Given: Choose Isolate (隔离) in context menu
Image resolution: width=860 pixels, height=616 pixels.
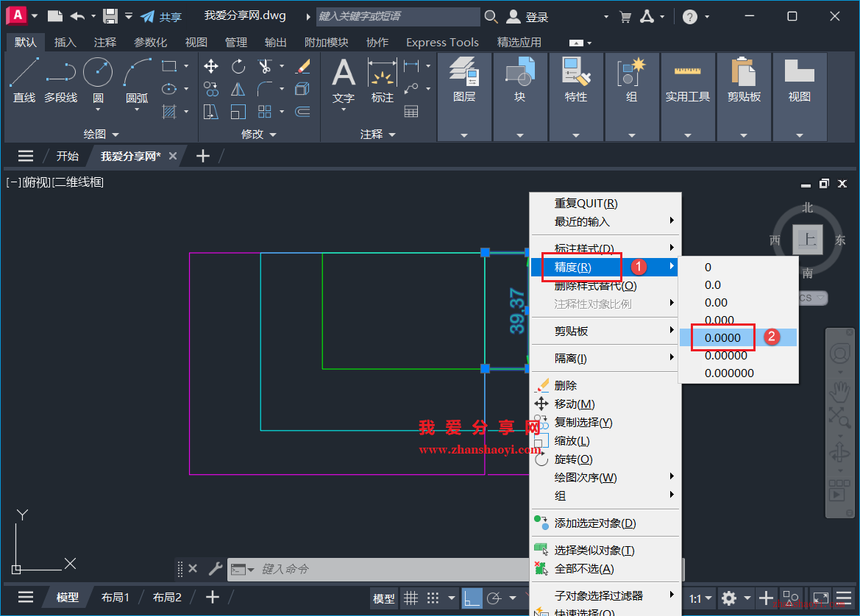Looking at the screenshot, I should point(606,359).
